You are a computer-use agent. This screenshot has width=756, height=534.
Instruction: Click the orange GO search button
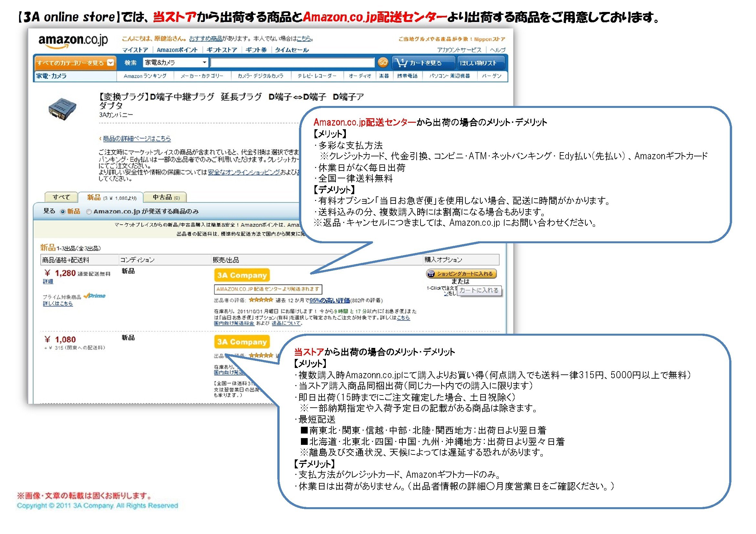coord(383,63)
